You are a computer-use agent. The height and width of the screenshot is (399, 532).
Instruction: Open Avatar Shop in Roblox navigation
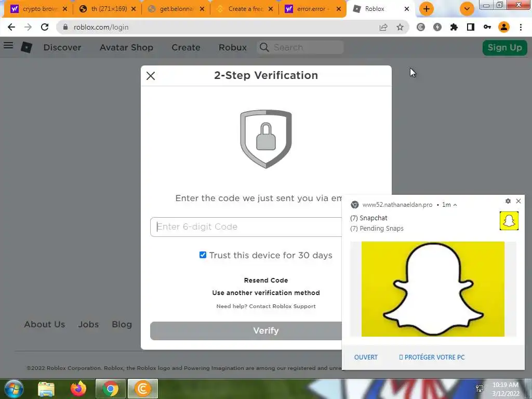click(x=126, y=47)
